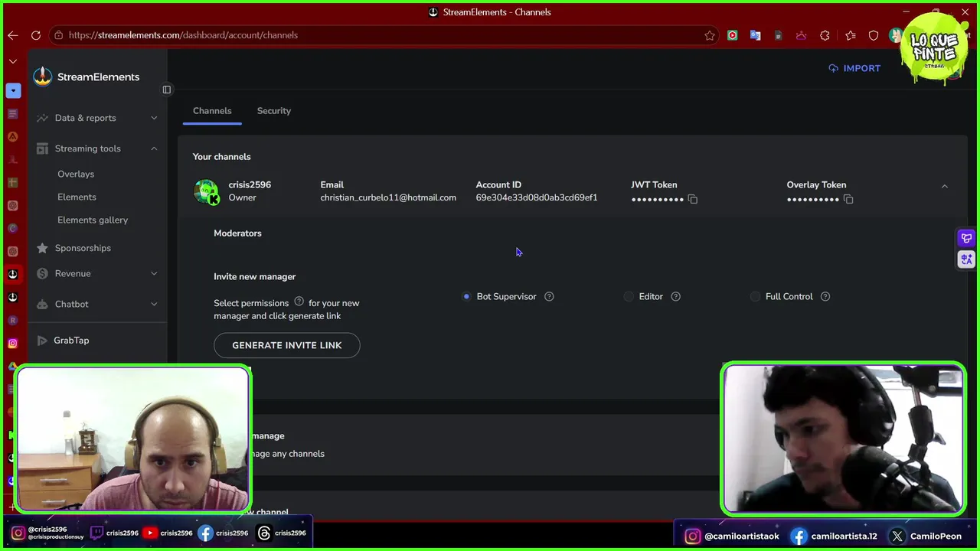Screen dimensions: 980x551
Task: Open the gray document extension icon
Action: coord(778,35)
